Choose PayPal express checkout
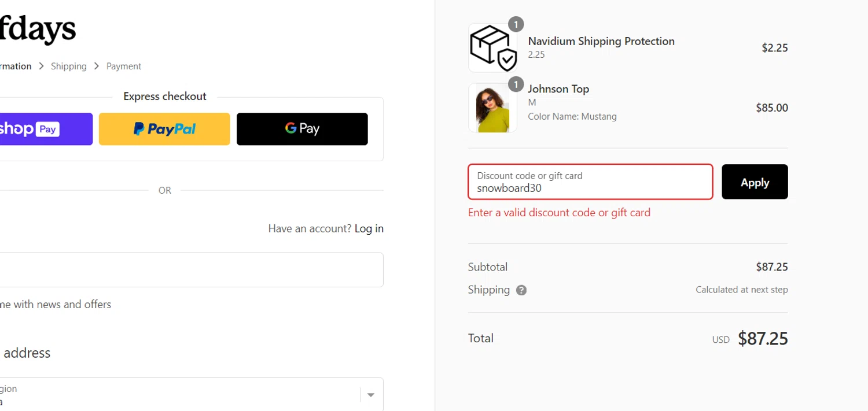 (164, 129)
